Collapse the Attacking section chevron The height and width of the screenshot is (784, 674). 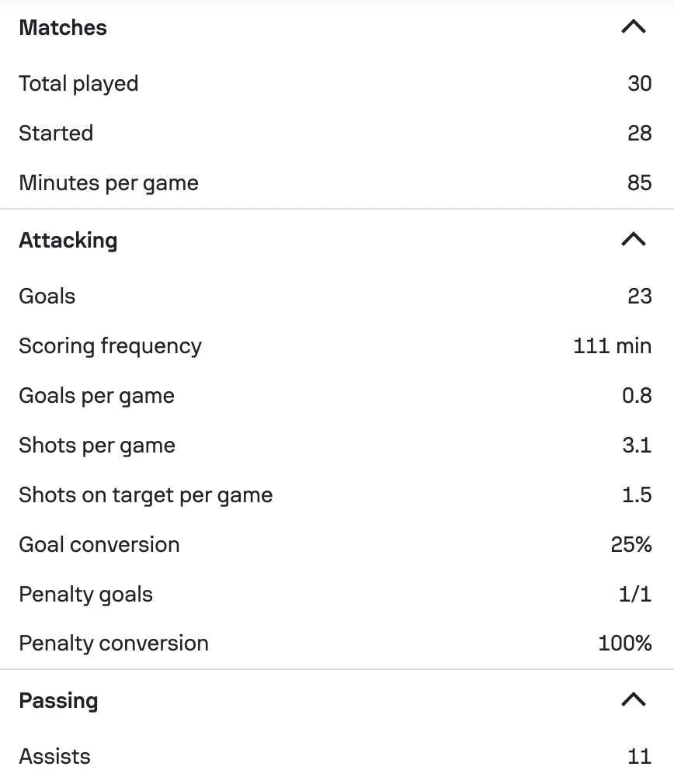tap(634, 240)
